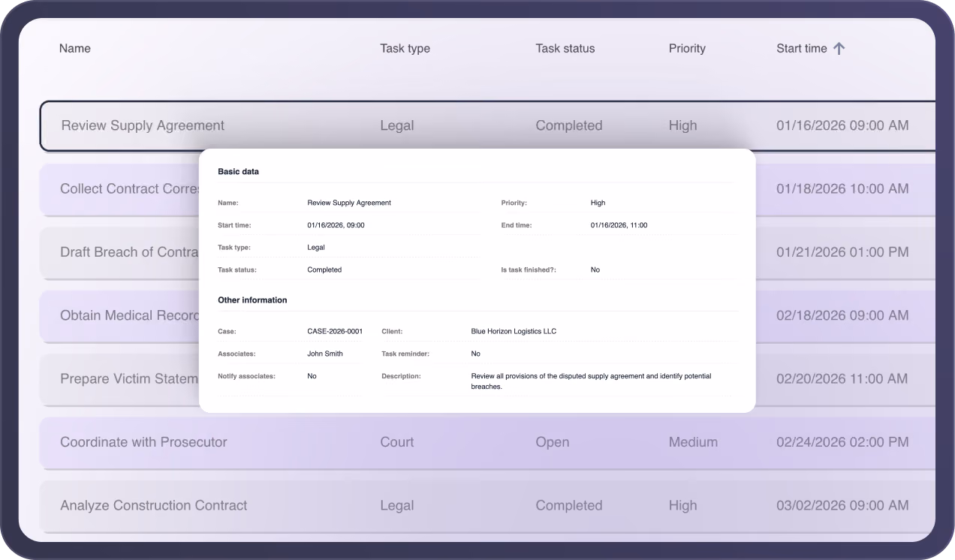Click the 01/16/2026 09:00 AM start time
The width and height of the screenshot is (955, 560).
(842, 125)
